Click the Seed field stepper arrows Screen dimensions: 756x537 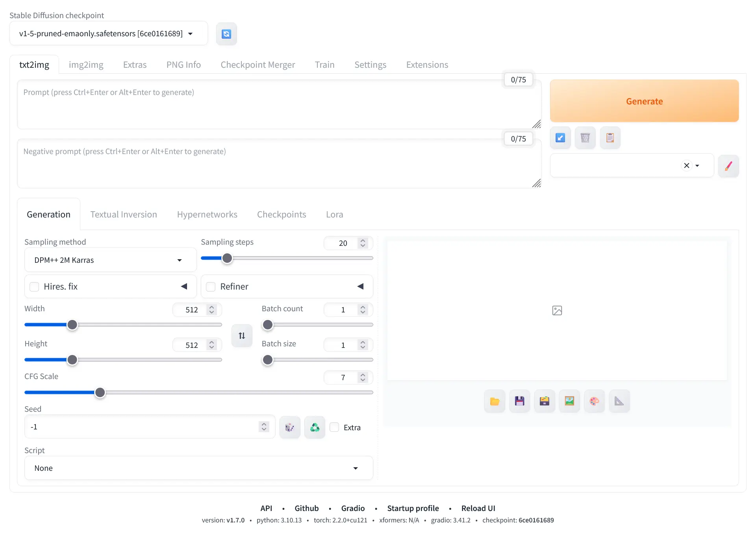(264, 427)
